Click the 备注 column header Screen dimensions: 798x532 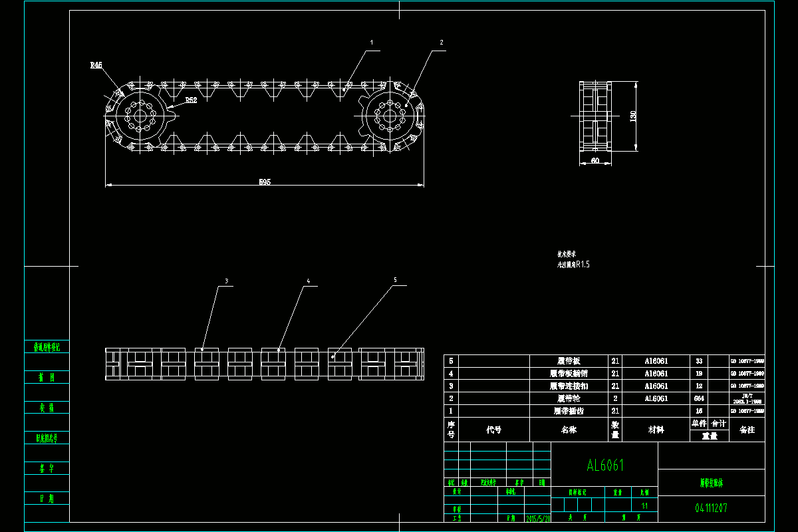(747, 430)
